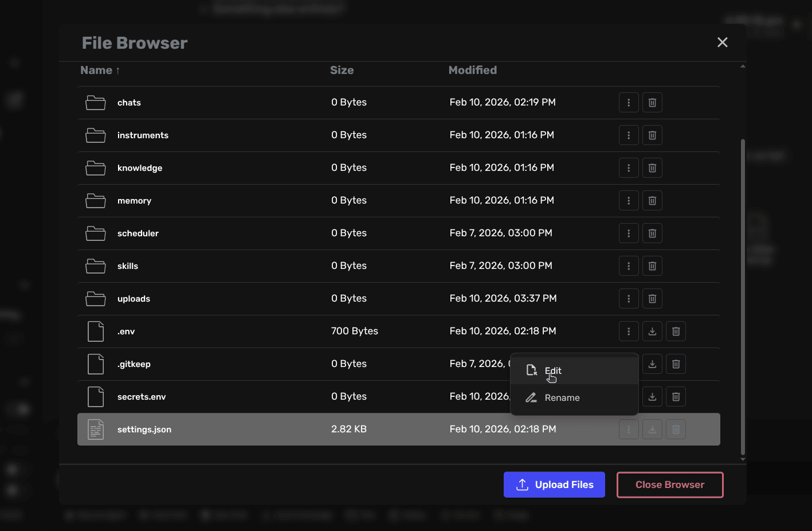This screenshot has height=531, width=812.
Task: Download the .gitkeep file
Action: pos(652,364)
